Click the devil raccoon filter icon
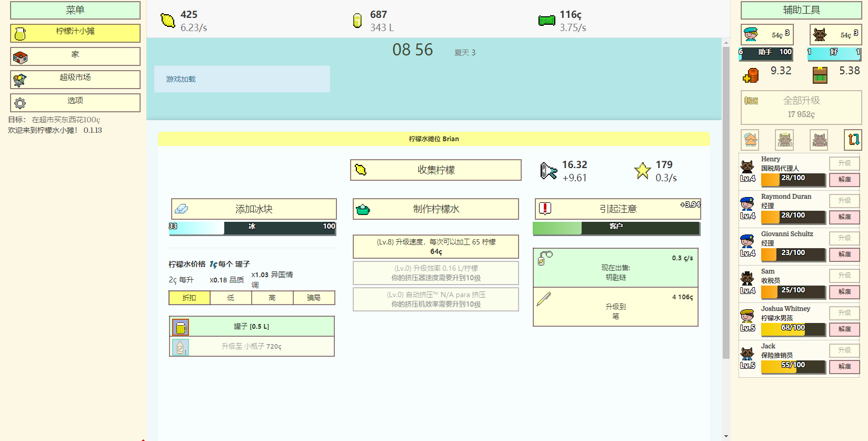Image resolution: width=868 pixels, height=441 pixels. point(820,140)
